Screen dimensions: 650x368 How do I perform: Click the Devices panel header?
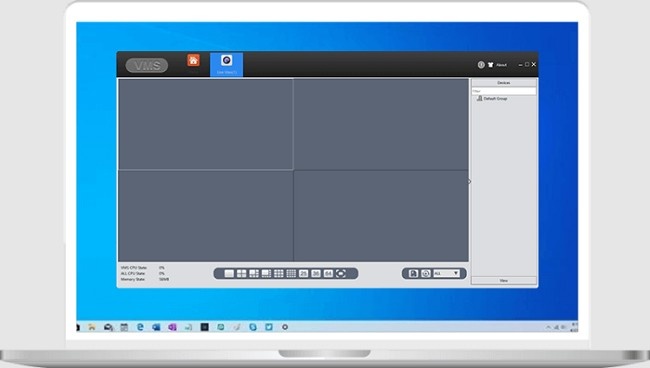tap(504, 83)
